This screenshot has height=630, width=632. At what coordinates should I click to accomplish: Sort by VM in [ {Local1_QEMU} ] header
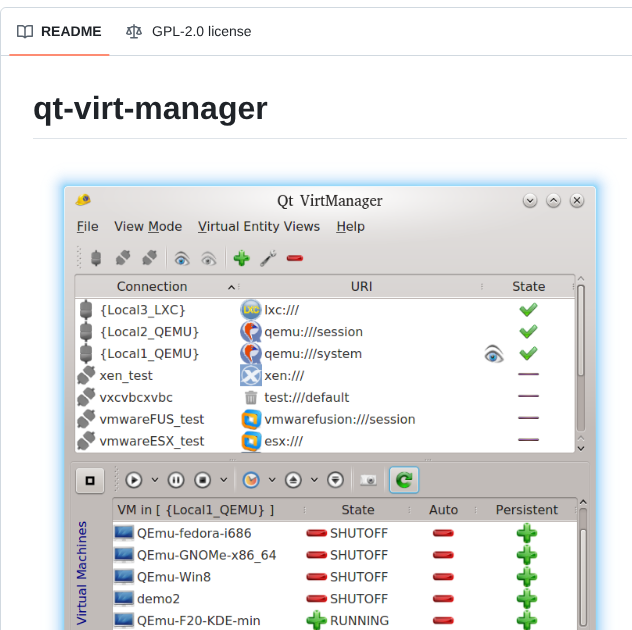click(195, 510)
